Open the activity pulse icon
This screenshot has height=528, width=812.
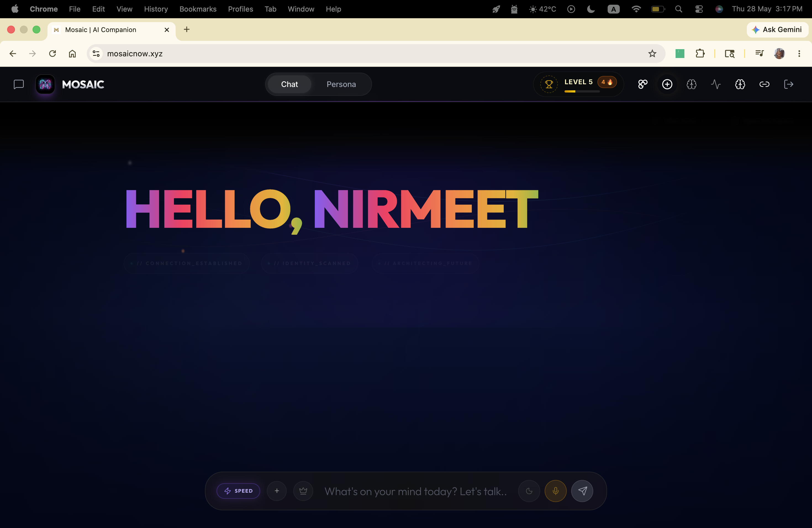[716, 84]
